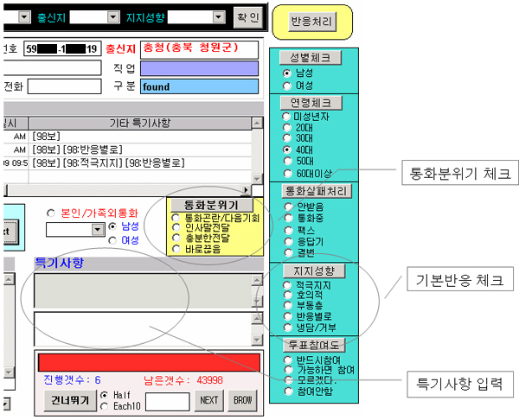Click the red progress bar
Image resolution: width=519 pixels, height=420 pixels.
click(x=148, y=361)
